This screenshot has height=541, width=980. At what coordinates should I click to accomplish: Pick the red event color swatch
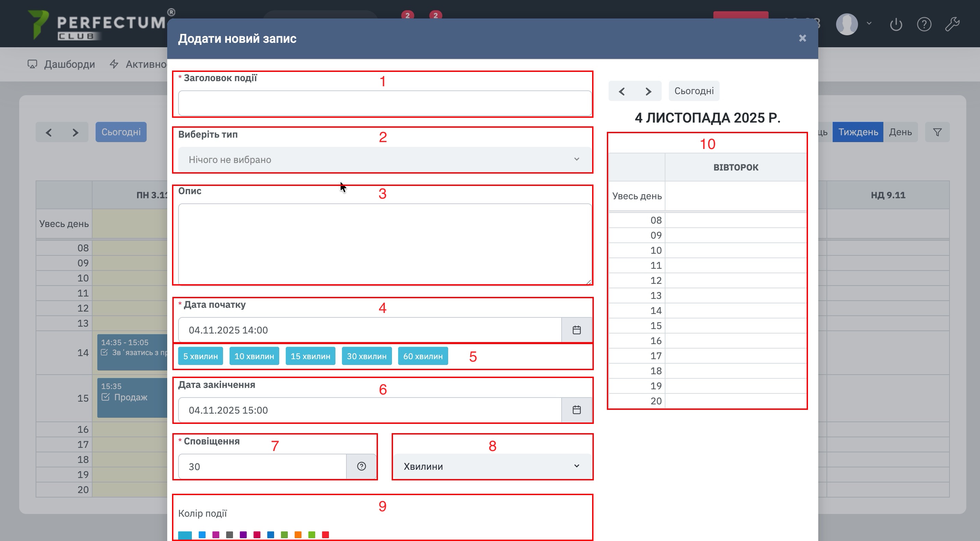click(325, 534)
